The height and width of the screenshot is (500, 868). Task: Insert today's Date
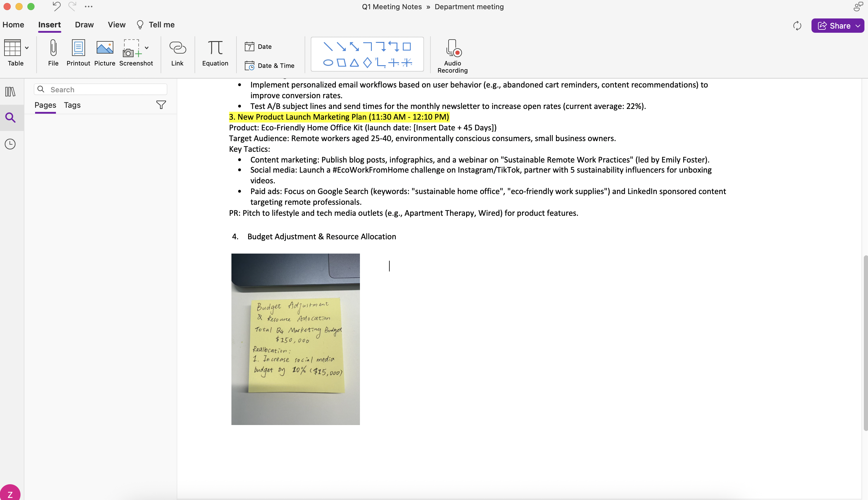(258, 46)
